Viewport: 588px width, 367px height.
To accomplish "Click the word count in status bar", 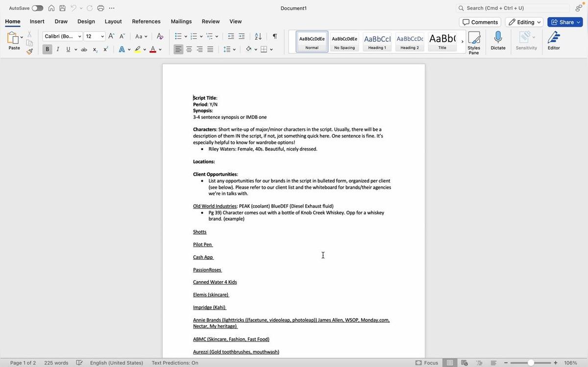I will click(56, 363).
